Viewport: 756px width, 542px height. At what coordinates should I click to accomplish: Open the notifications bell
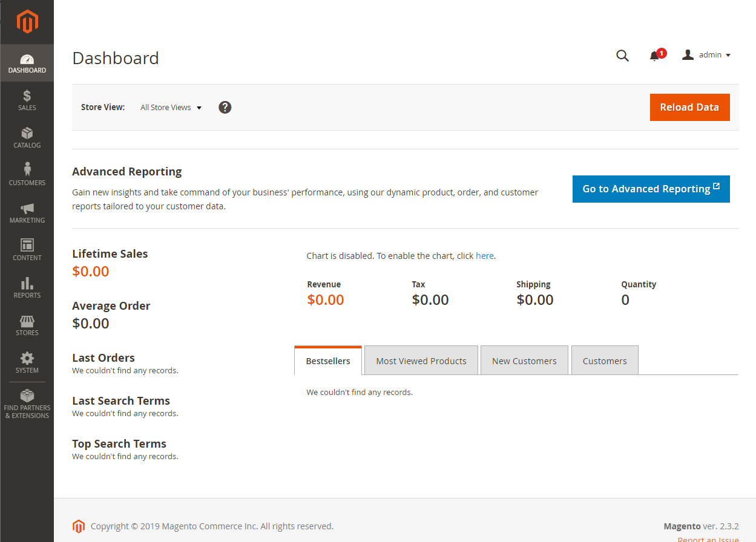click(x=654, y=56)
